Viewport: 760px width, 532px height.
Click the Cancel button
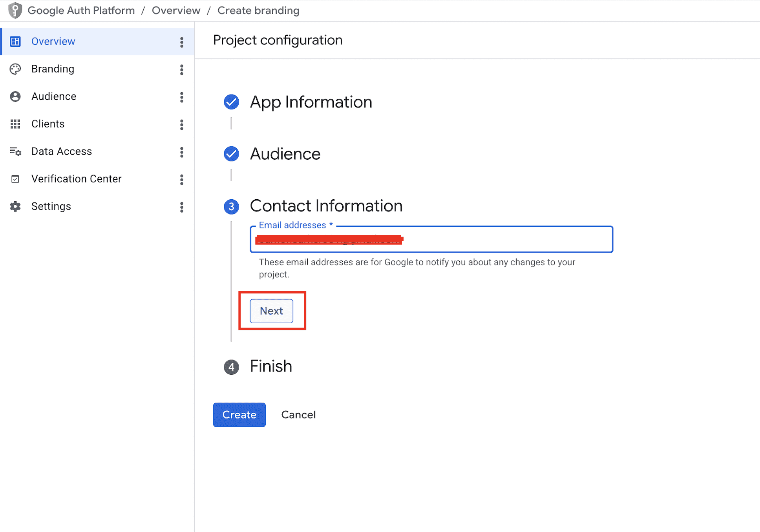click(298, 415)
